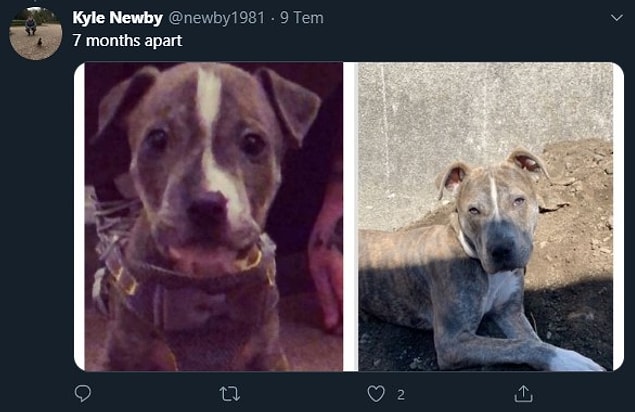Viewport: 635px width, 412px height.
Task: Click the white stripe on the puppy's forehead
Action: tap(209, 97)
